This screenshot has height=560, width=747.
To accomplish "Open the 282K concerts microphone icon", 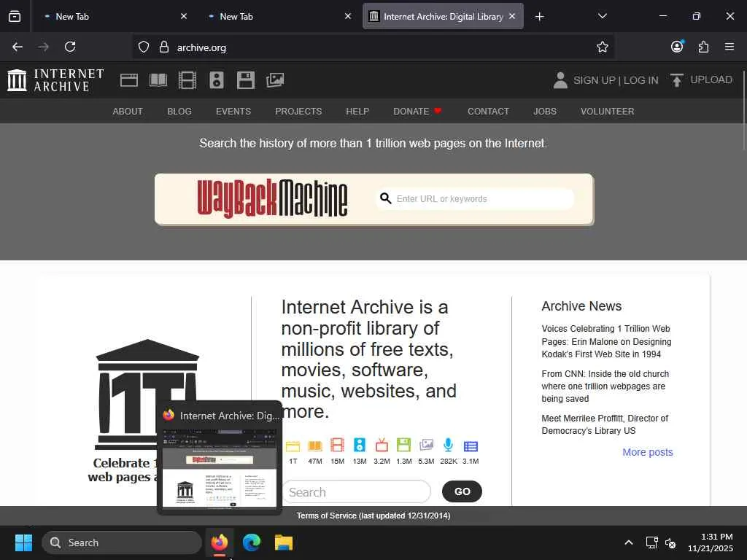I will pyautogui.click(x=449, y=446).
